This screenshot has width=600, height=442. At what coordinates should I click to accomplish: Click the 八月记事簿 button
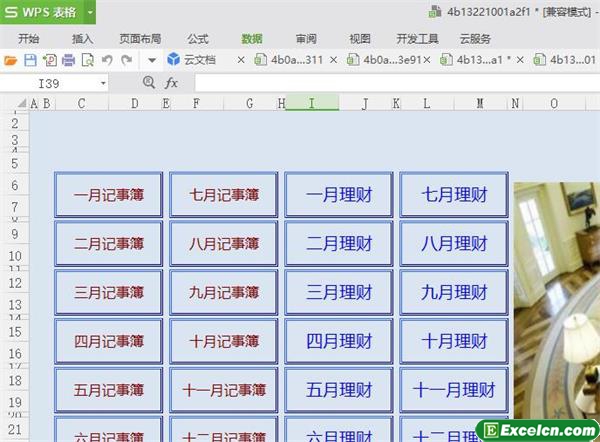click(224, 243)
